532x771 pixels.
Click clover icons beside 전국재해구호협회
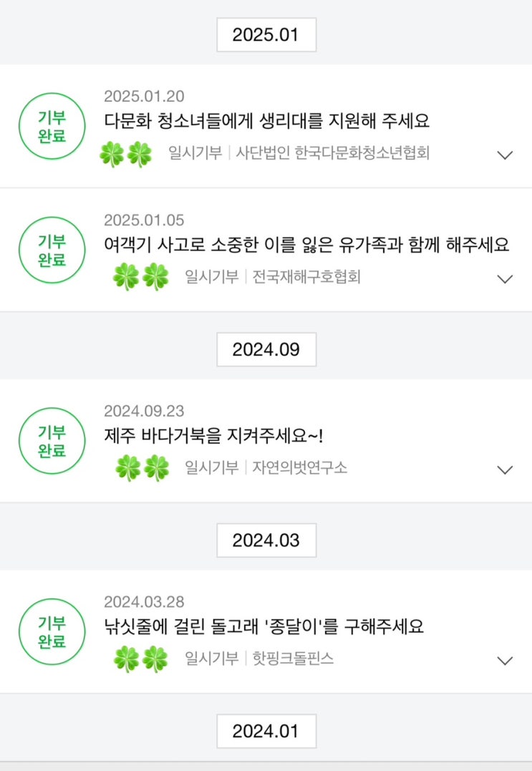[x=140, y=277]
